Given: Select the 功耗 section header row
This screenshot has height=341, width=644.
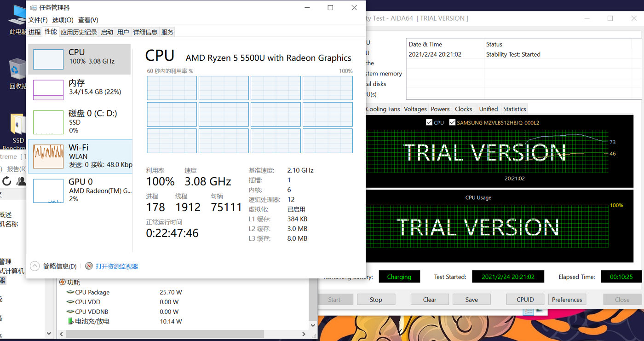Looking at the screenshot, I should coord(184,282).
